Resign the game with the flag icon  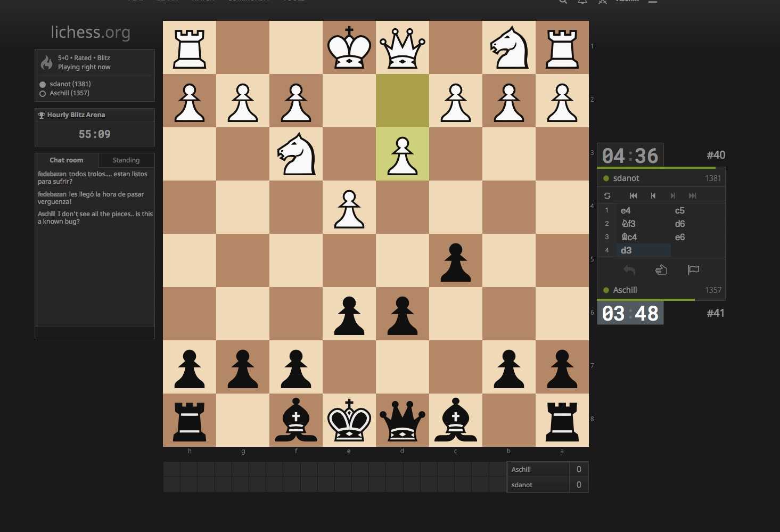coord(693,270)
